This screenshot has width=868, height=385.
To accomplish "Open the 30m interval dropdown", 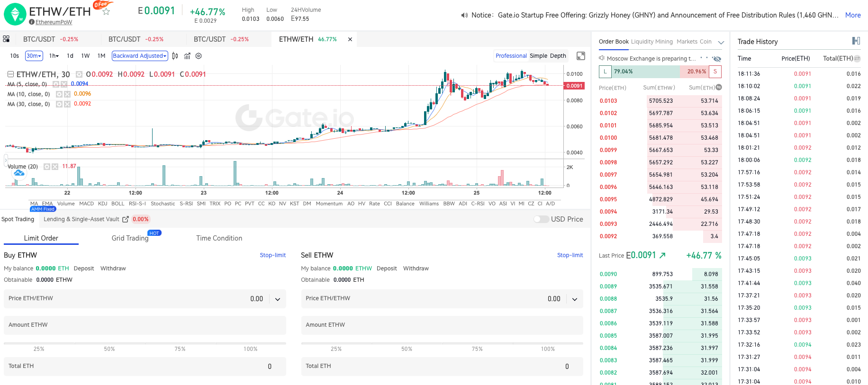I will pos(34,56).
